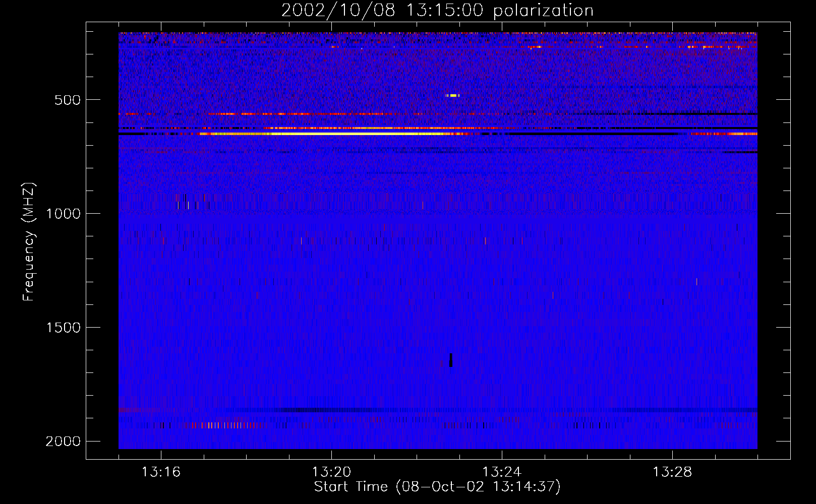This screenshot has width=816, height=504.
Task: Click the 13:28 time tick label
Action: (672, 472)
